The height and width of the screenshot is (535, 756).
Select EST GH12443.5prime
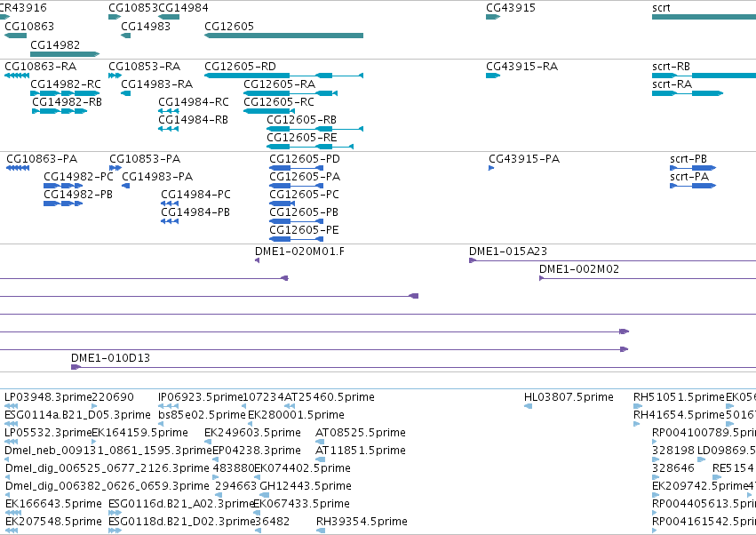(263, 495)
